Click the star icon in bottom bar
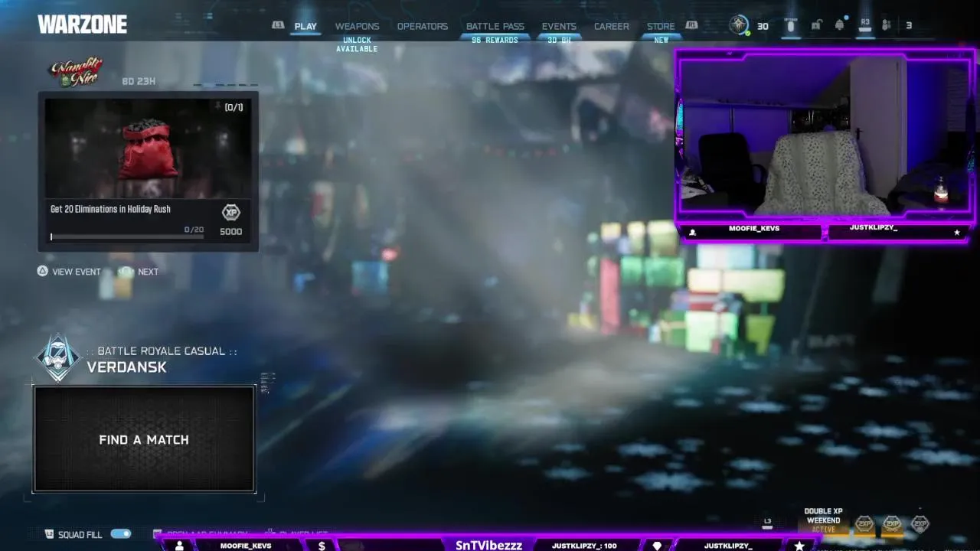This screenshot has height=551, width=980. tap(799, 546)
